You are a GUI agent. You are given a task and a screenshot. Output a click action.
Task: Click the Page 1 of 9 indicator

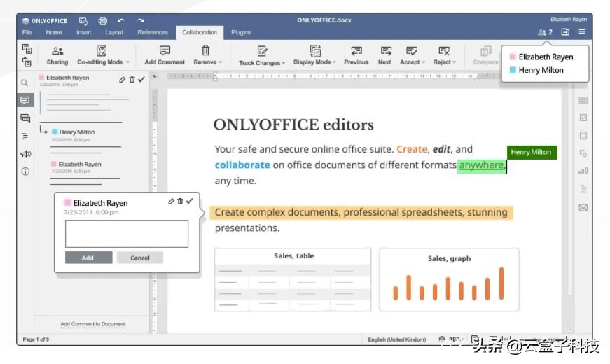pyautogui.click(x=36, y=339)
